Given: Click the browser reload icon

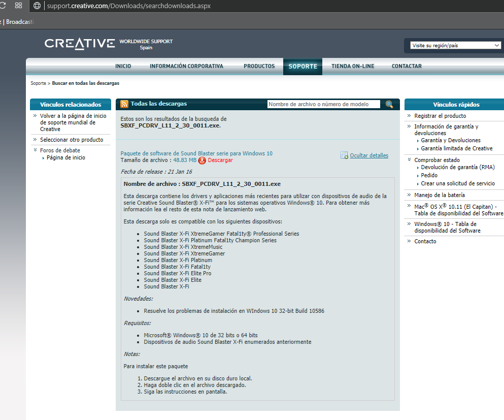Looking at the screenshot, I should (x=3, y=6).
